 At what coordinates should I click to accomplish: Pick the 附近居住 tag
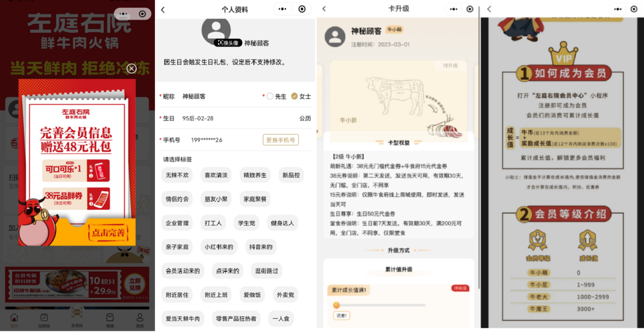[x=177, y=294]
